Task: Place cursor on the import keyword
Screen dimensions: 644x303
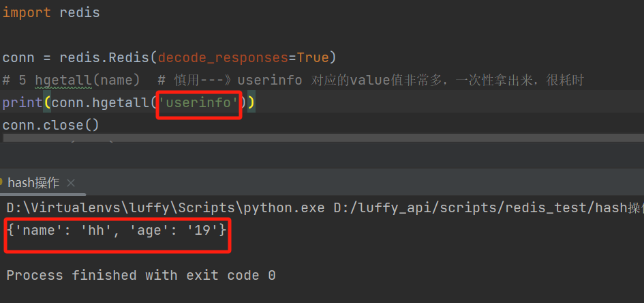Action: [26, 13]
